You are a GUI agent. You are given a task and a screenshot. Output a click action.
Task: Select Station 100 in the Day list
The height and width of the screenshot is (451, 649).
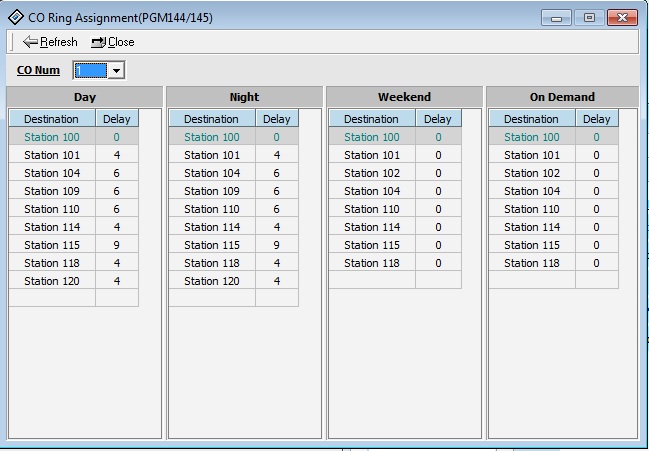point(52,137)
